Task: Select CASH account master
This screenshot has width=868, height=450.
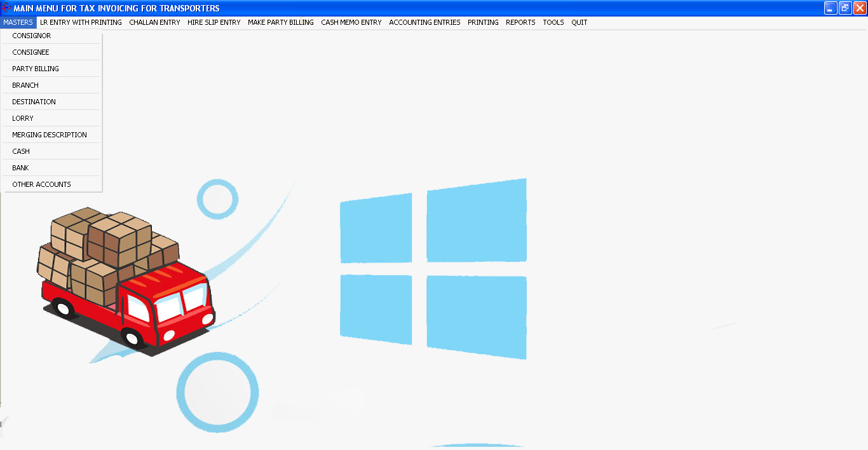Action: point(21,151)
